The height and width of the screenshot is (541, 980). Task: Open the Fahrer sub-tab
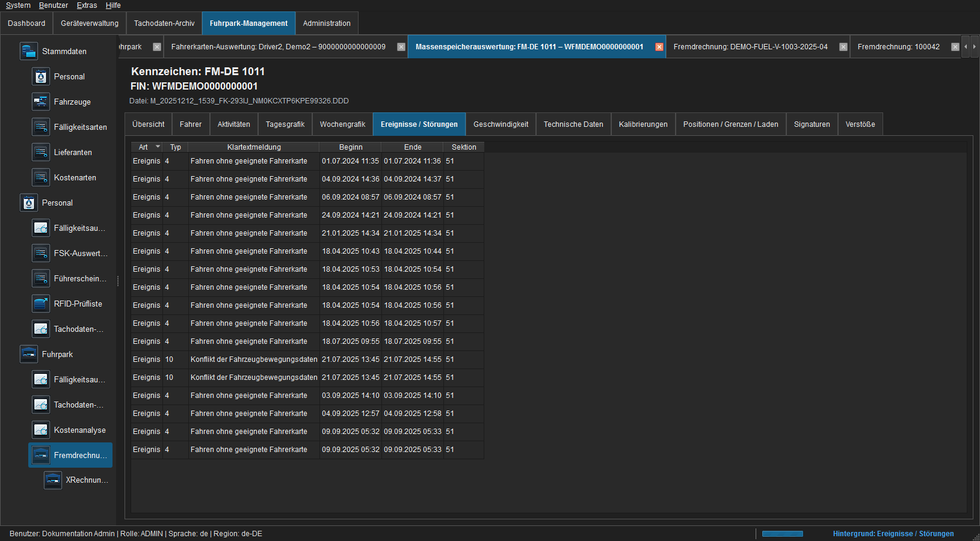(191, 124)
